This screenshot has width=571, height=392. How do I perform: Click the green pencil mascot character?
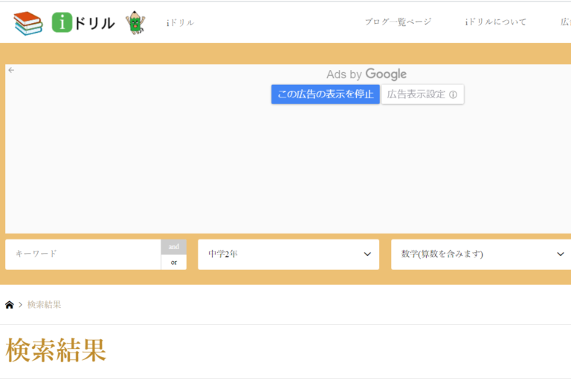click(135, 22)
